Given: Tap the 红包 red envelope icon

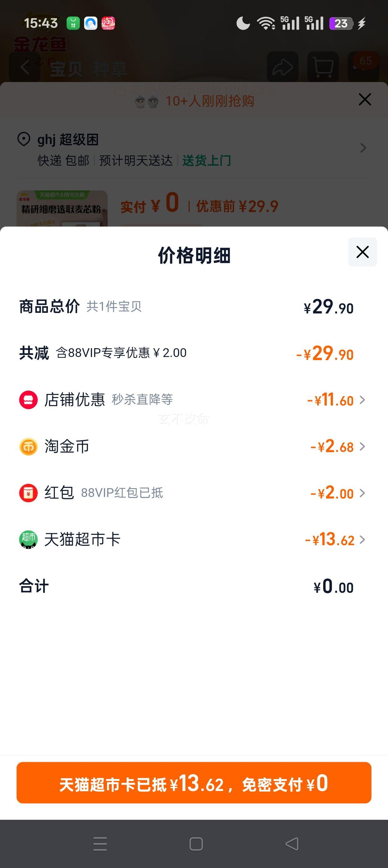Looking at the screenshot, I should [28, 493].
